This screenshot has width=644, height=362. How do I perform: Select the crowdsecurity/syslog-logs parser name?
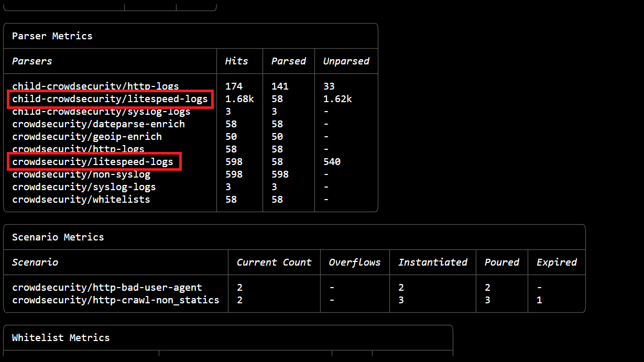tap(84, 187)
